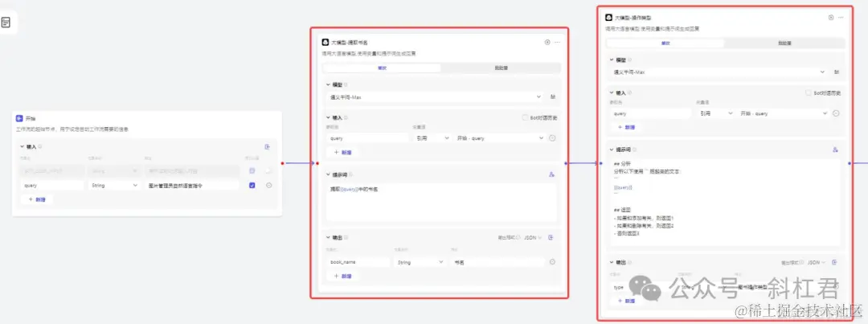This screenshot has width=868, height=324.
Task: Switch to 批处理 tab in 大模型-提取书名 node
Action: tap(501, 68)
